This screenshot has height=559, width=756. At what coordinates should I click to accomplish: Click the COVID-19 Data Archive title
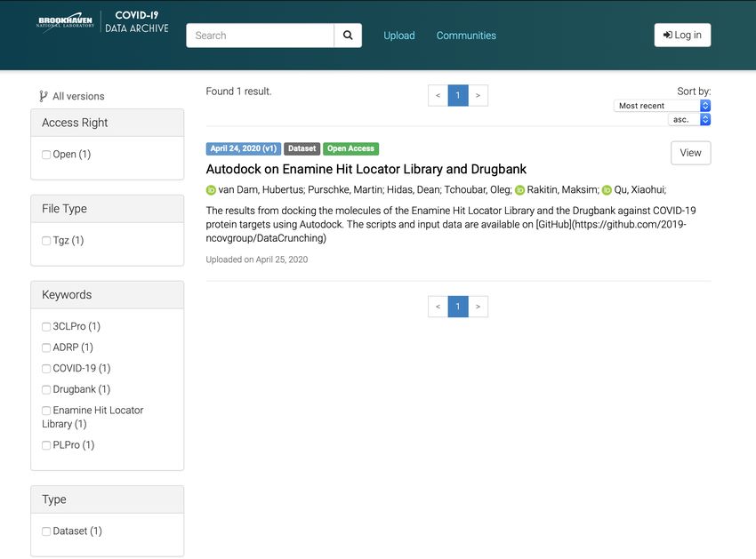tap(137, 21)
